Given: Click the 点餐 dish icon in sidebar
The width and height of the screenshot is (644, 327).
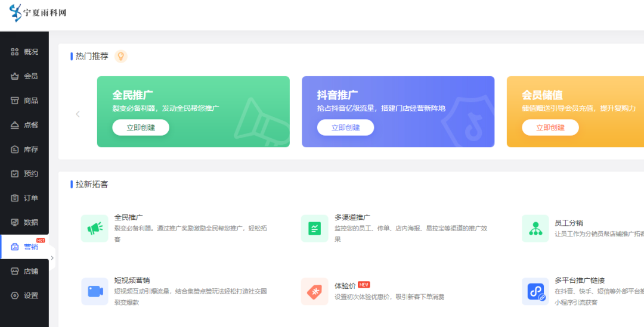Looking at the screenshot, I should pyautogui.click(x=15, y=124).
